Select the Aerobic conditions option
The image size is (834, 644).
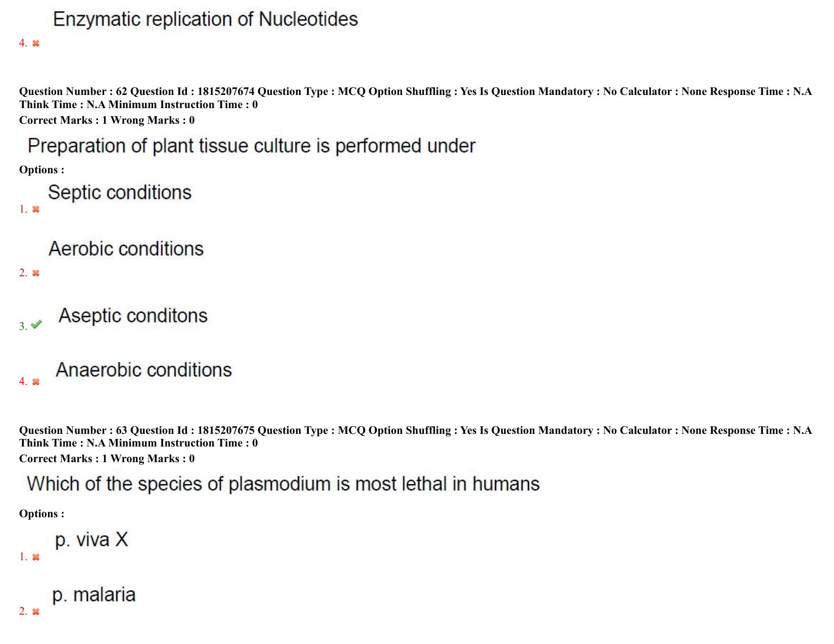126,249
